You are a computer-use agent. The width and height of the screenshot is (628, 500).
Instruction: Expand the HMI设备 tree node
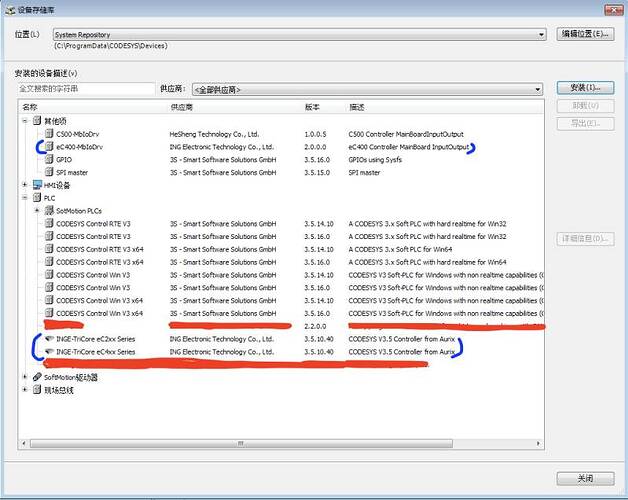click(x=25, y=185)
